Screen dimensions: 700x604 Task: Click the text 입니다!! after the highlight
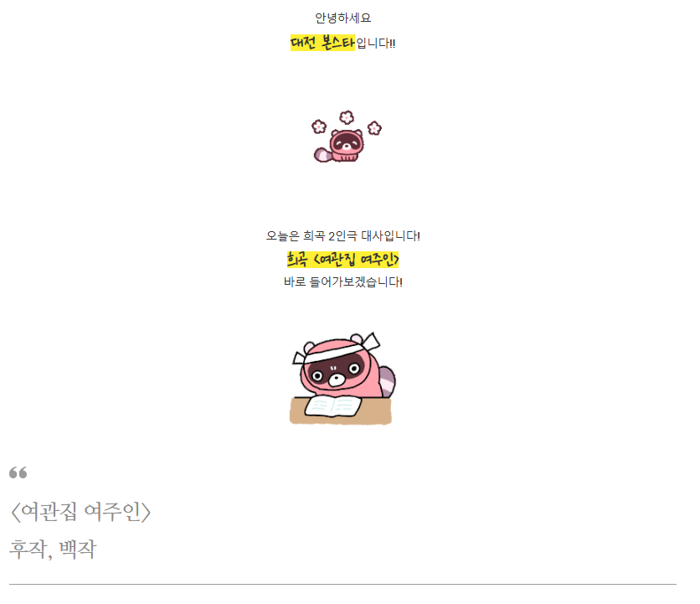coord(375,44)
